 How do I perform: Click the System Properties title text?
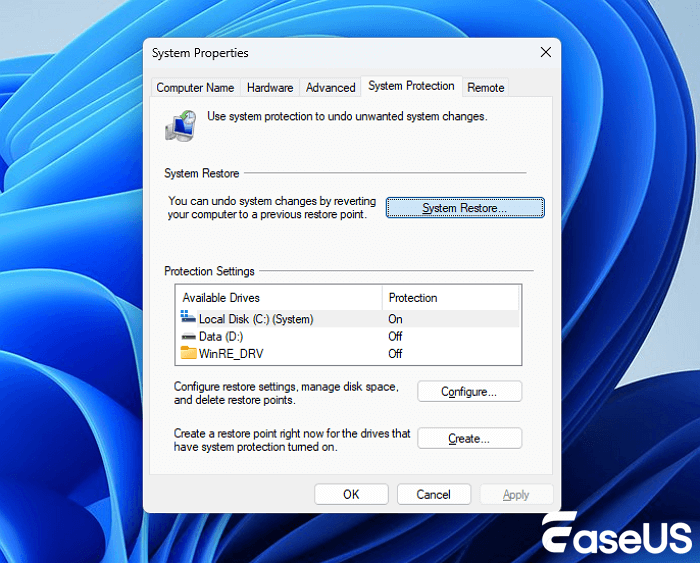coord(200,53)
